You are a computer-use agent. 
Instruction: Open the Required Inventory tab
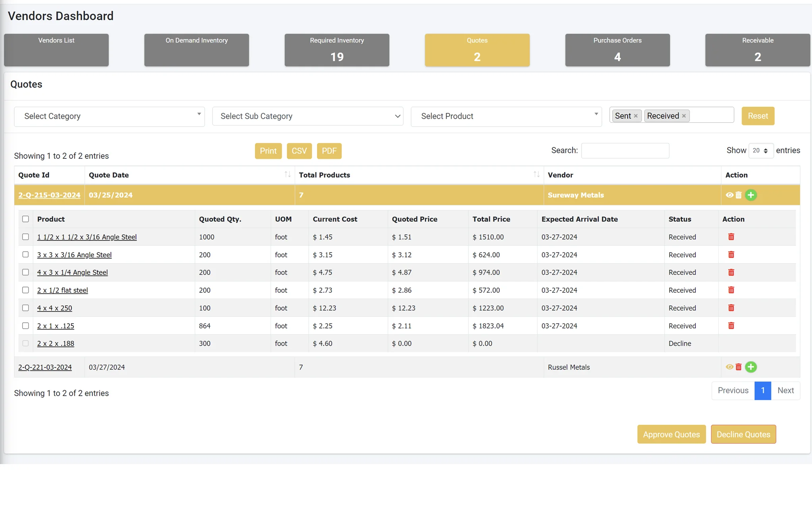pos(336,50)
